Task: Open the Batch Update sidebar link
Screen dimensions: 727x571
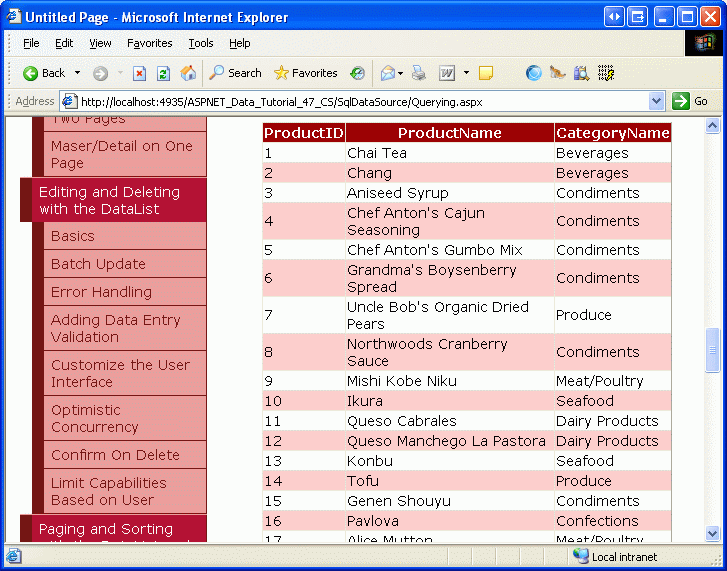Action: click(x=98, y=264)
